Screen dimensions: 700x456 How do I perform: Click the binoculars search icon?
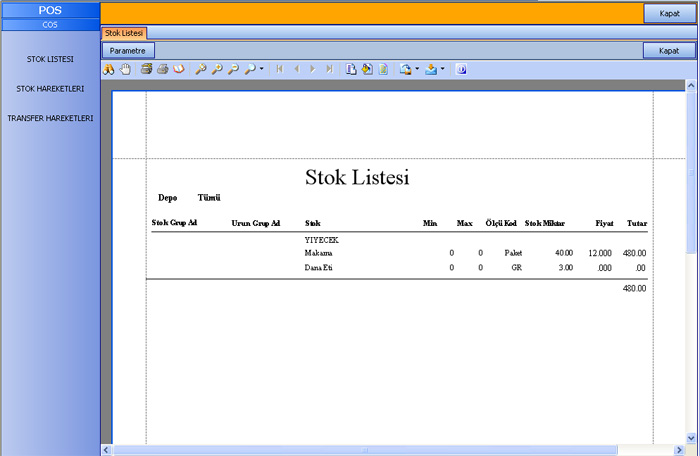108,69
